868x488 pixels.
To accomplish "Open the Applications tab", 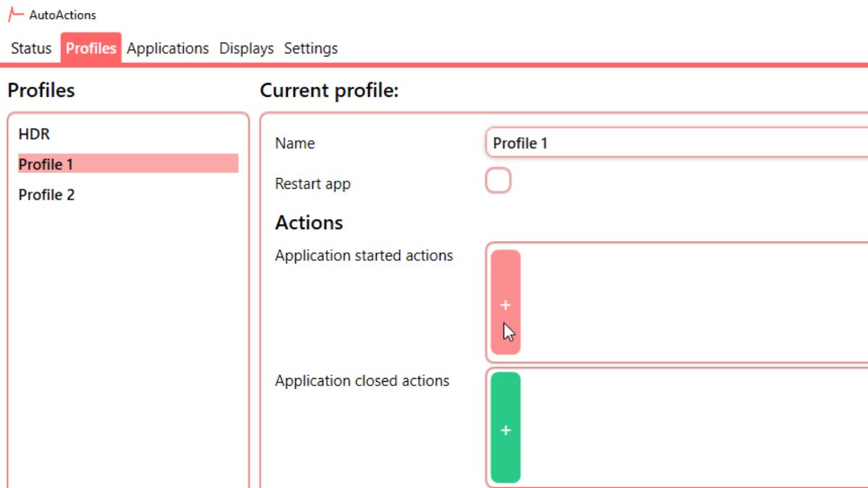I will click(x=167, y=48).
